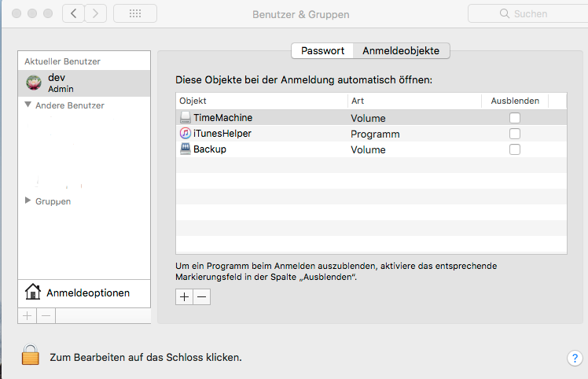Open help with the question mark button

point(574,358)
